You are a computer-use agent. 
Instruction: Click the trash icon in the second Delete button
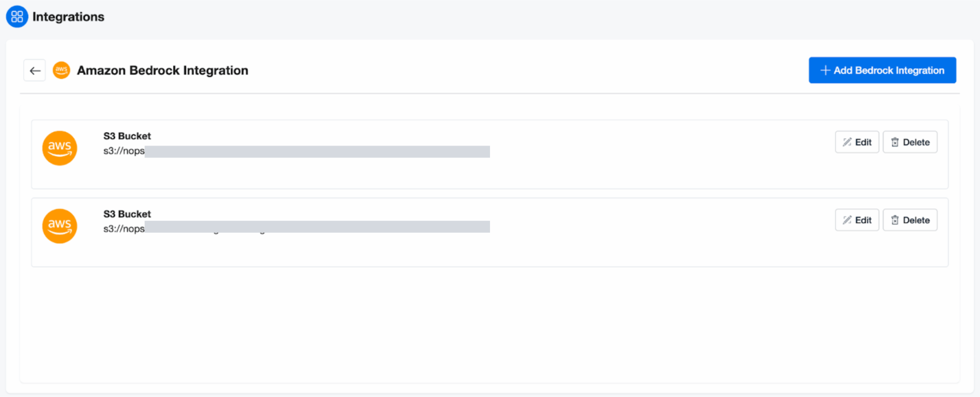tap(895, 220)
